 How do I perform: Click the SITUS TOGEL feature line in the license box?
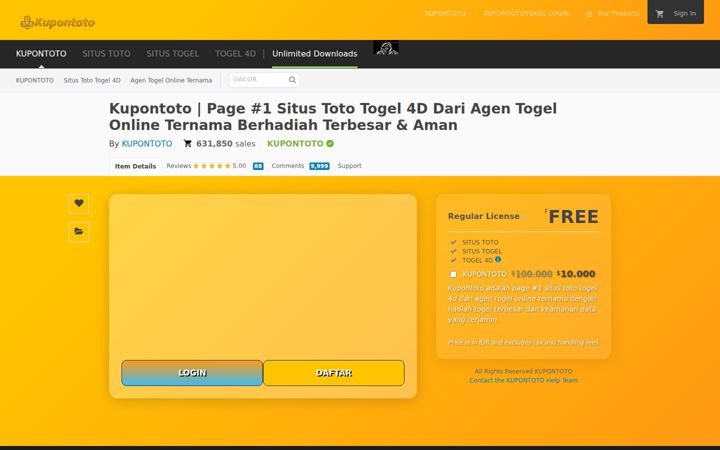click(482, 251)
